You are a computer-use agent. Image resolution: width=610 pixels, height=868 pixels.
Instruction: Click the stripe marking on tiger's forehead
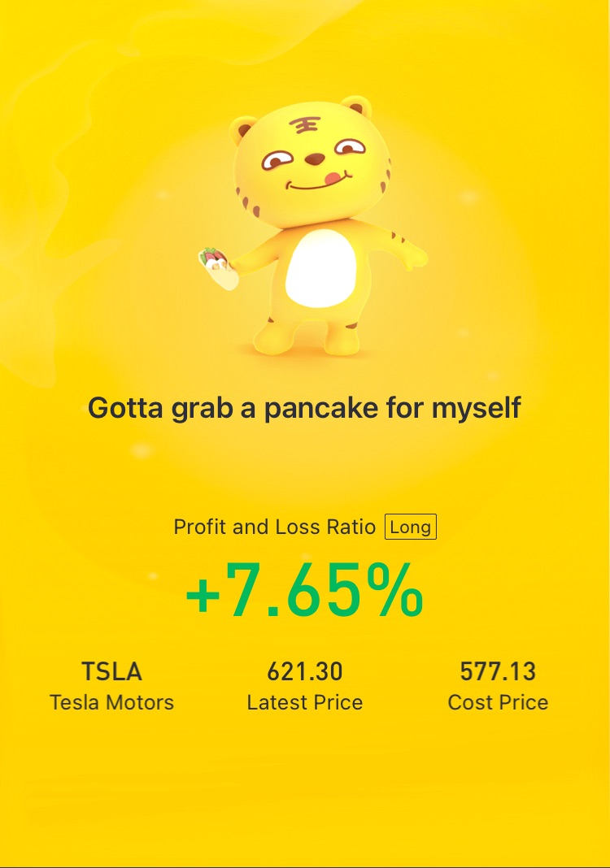pyautogui.click(x=303, y=126)
